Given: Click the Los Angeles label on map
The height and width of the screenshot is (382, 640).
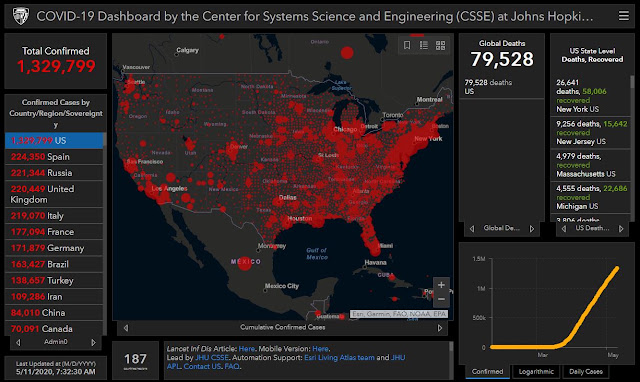Looking at the screenshot, I should [x=169, y=188].
